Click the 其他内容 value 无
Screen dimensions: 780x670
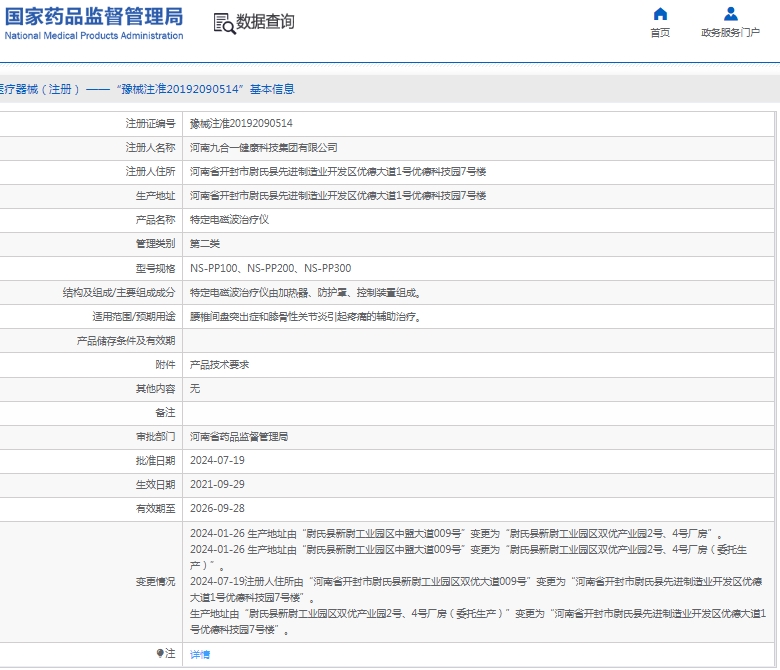pyautogui.click(x=195, y=388)
